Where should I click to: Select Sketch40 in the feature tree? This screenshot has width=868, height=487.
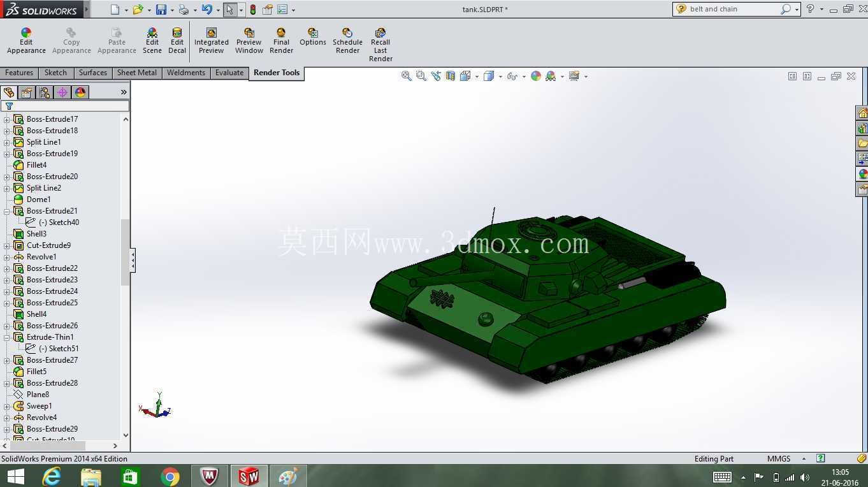pos(59,222)
